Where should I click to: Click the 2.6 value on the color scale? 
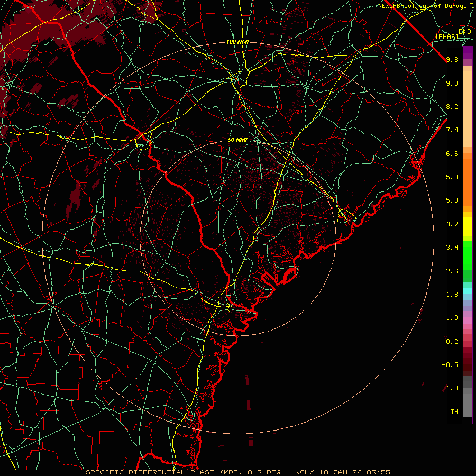(x=452, y=271)
